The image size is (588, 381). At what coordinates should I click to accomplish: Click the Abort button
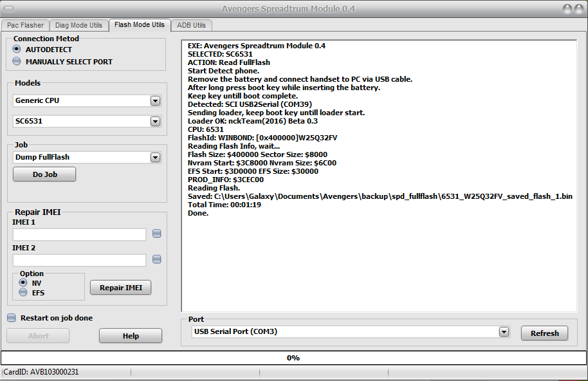click(x=38, y=335)
